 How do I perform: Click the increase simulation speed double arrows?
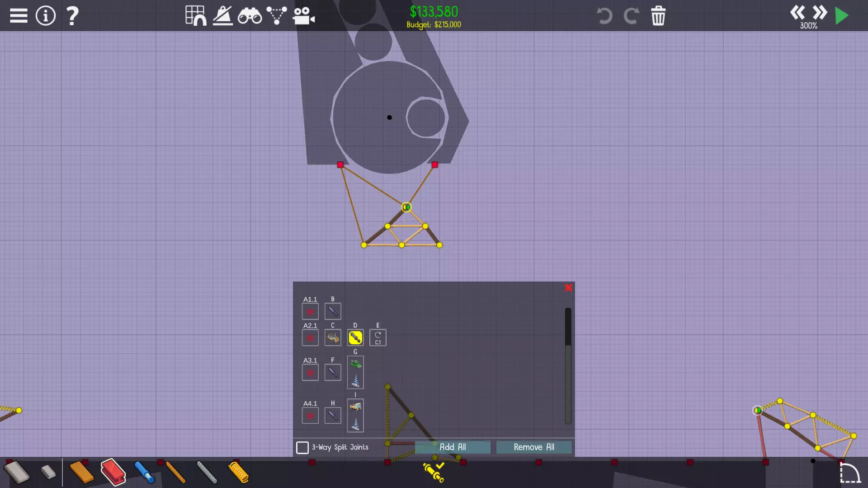coord(820,13)
